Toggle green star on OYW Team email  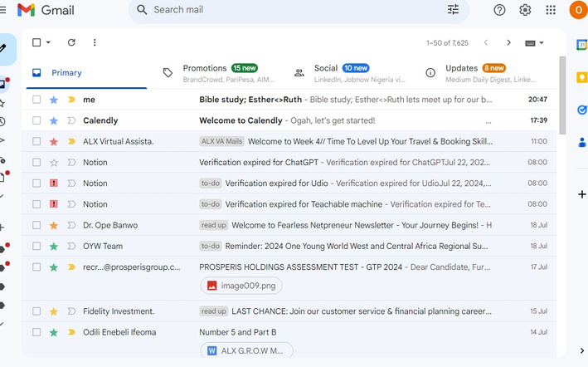click(54, 246)
